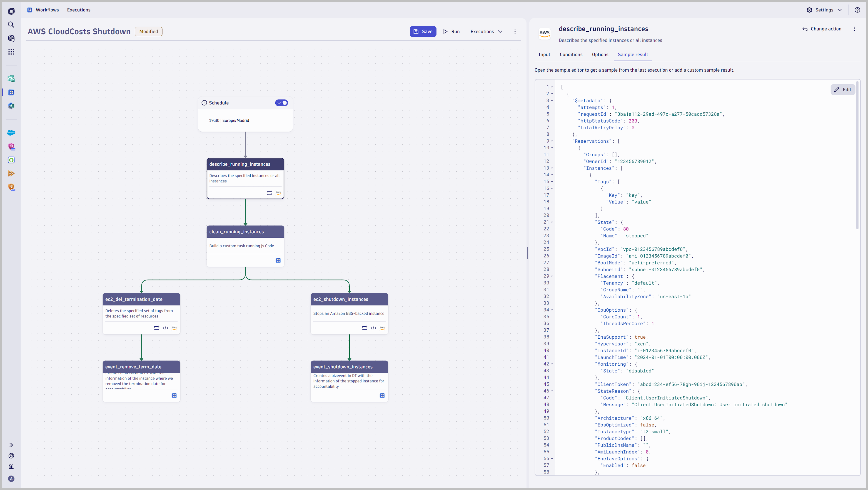The height and width of the screenshot is (490, 868).
Task: Click the iteration/loop icon on describe_running_instances node
Action: (269, 192)
